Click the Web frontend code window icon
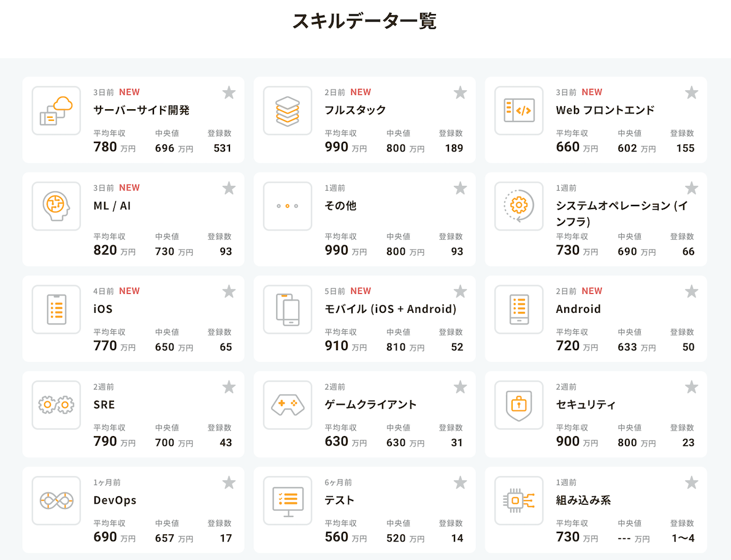 click(x=519, y=110)
